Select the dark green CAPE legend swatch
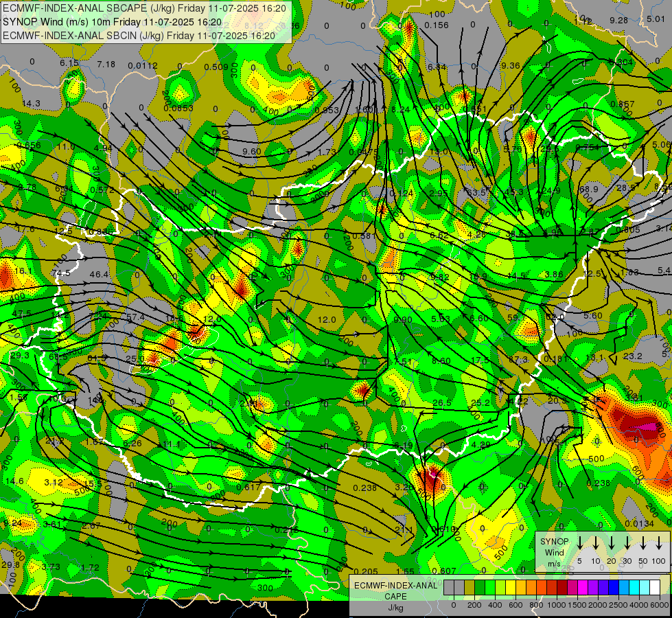 coord(480,587)
